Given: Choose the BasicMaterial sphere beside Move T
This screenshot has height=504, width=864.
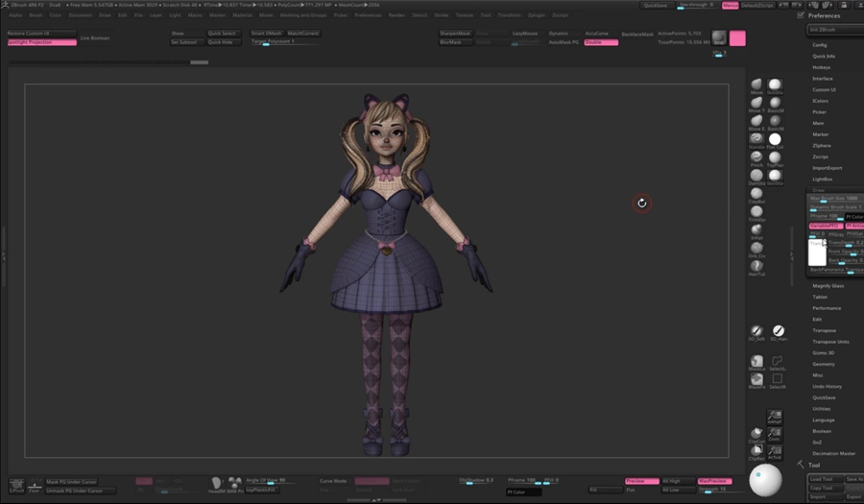Looking at the screenshot, I should pos(775,103).
